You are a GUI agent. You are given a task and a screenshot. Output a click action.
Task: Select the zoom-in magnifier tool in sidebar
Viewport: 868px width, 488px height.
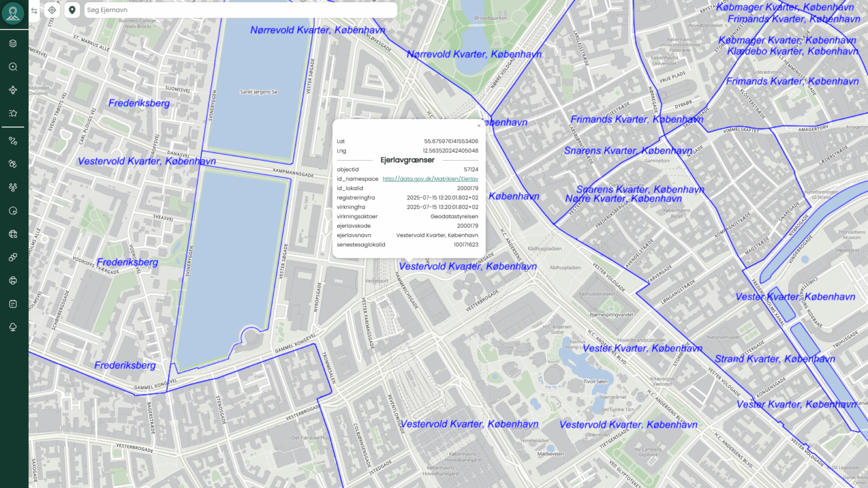(12, 66)
